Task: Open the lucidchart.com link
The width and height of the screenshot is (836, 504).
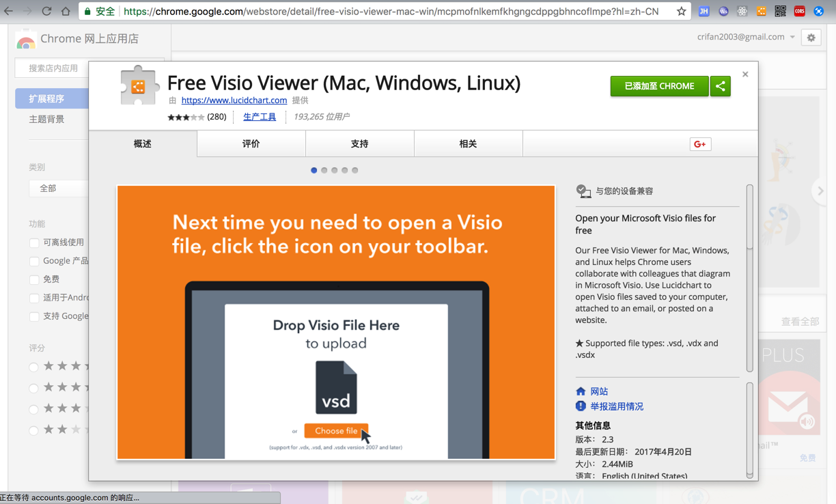Action: 234,100
